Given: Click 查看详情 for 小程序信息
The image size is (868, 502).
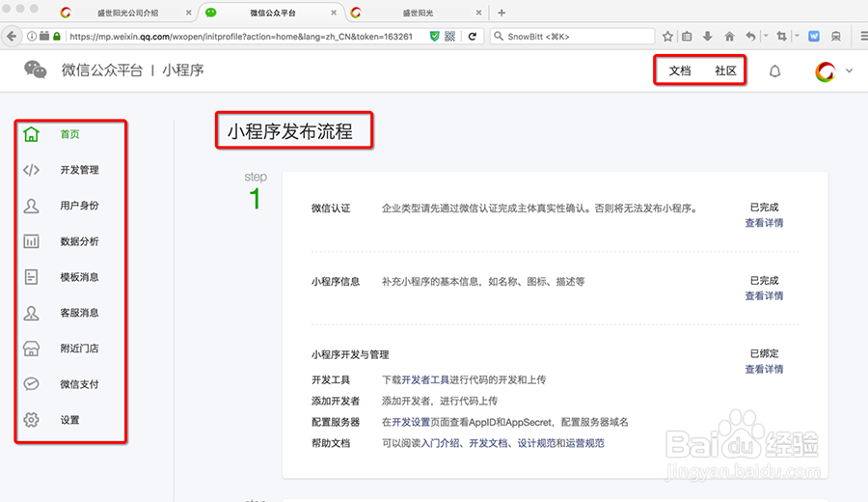Looking at the screenshot, I should tap(764, 295).
